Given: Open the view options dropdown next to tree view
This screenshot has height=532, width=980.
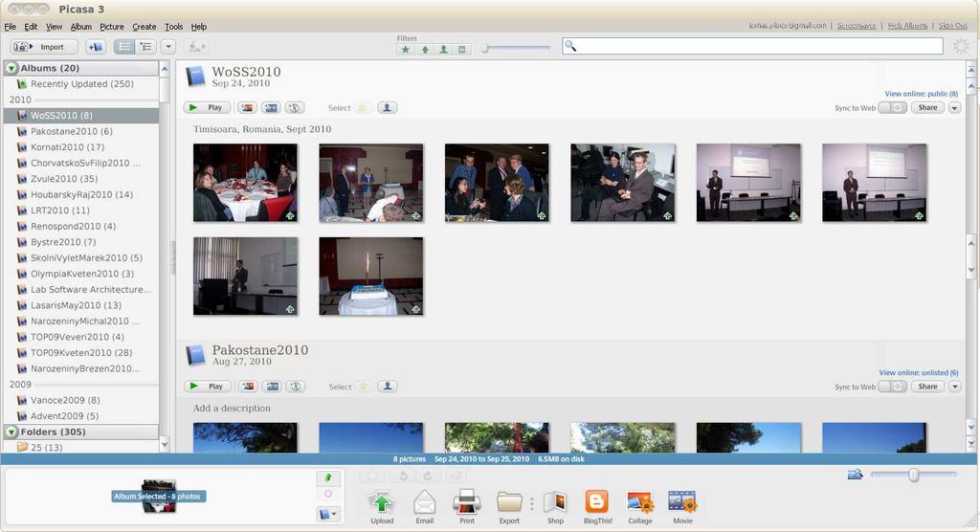Looking at the screenshot, I should tap(168, 47).
